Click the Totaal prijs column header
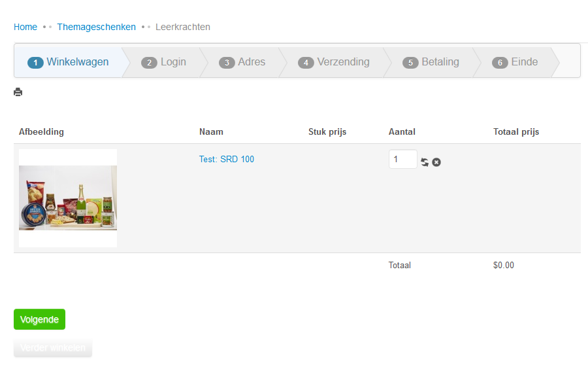The width and height of the screenshot is (588, 365). point(516,132)
